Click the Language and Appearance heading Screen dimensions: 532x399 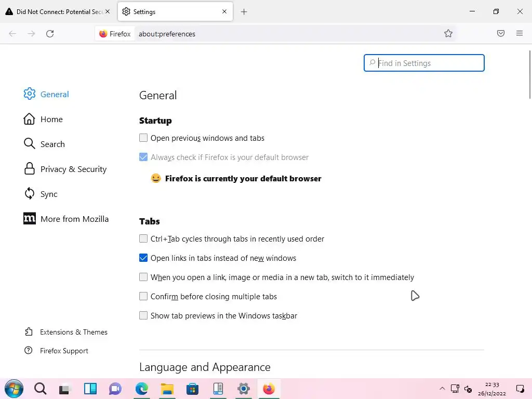point(205,367)
